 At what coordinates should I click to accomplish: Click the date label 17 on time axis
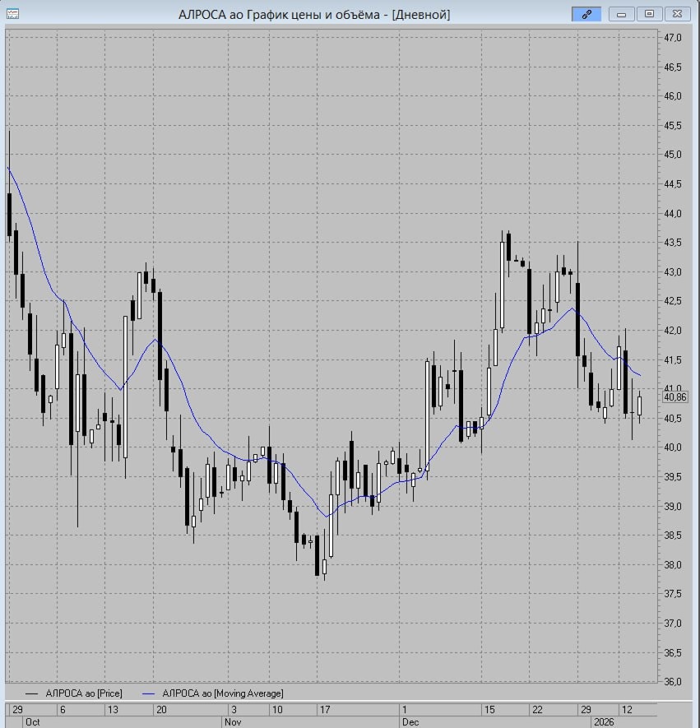click(325, 709)
